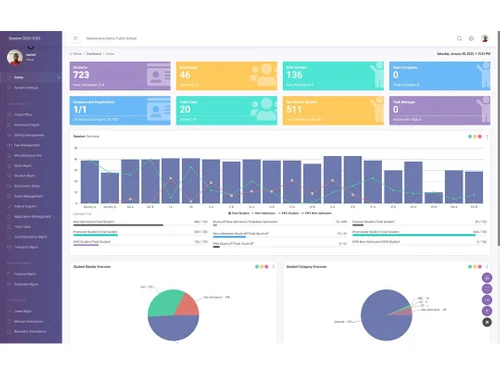Expand the Employee Mgmt chevron
Viewport: 500px width, 375px height.
[x=54, y=284]
